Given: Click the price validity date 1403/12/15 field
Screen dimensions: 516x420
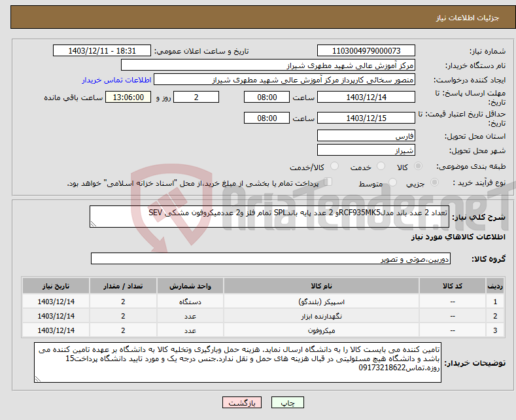Looking at the screenshot, I should tap(366, 118).
